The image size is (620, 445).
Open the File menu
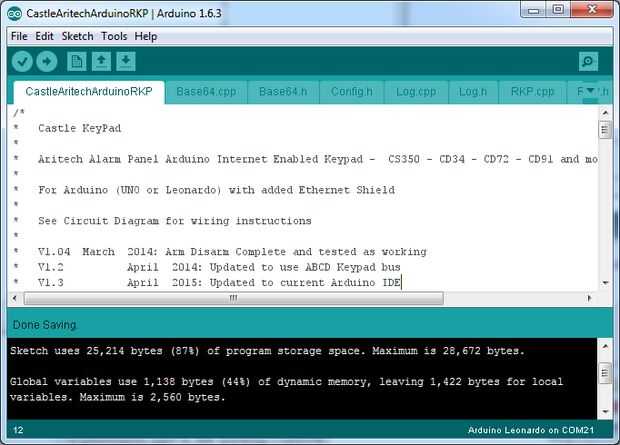(x=19, y=36)
